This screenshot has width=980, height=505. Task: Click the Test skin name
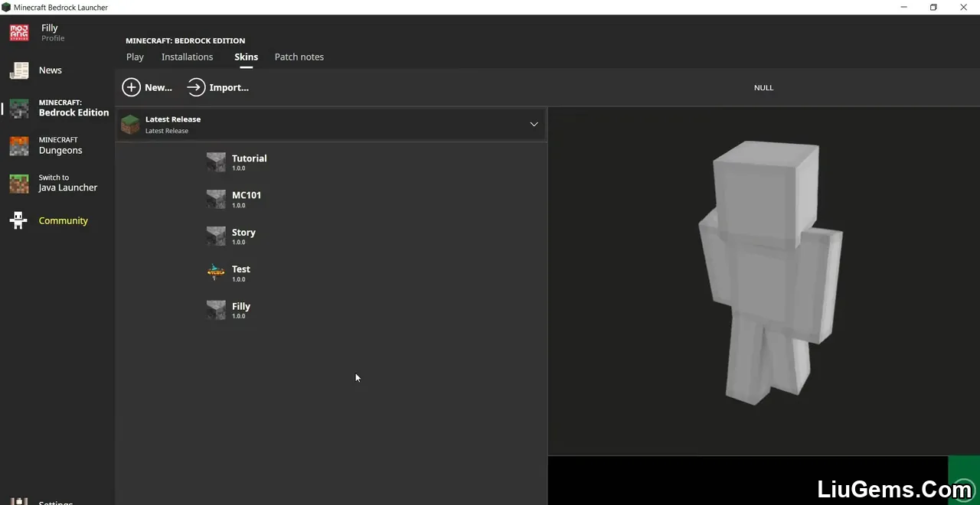(x=241, y=269)
